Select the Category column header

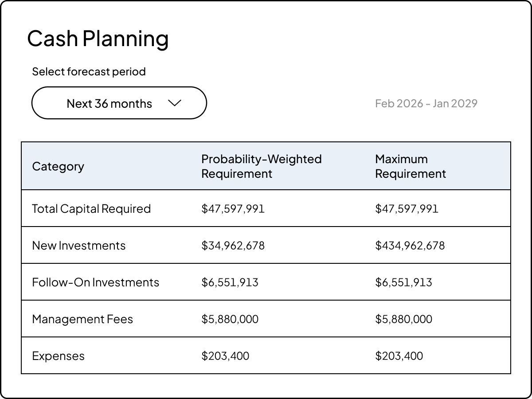[58, 166]
